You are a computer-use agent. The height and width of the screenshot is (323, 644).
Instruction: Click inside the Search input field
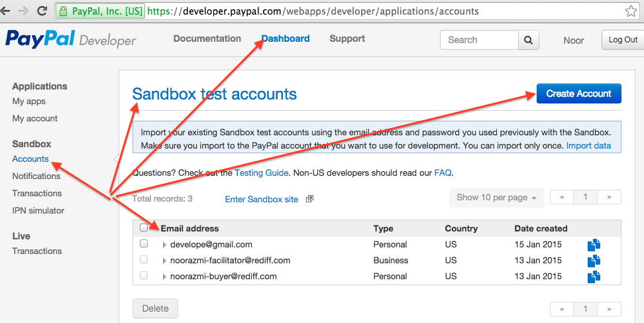tap(479, 40)
